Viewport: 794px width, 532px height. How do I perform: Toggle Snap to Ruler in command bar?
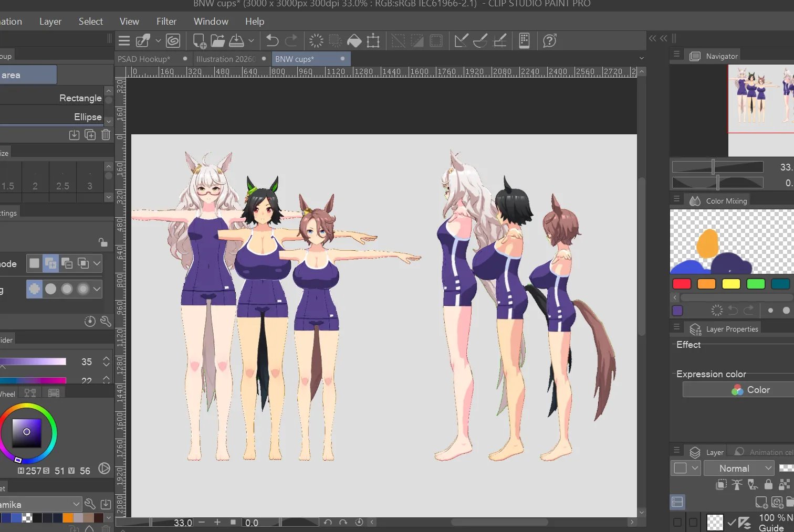tap(461, 41)
